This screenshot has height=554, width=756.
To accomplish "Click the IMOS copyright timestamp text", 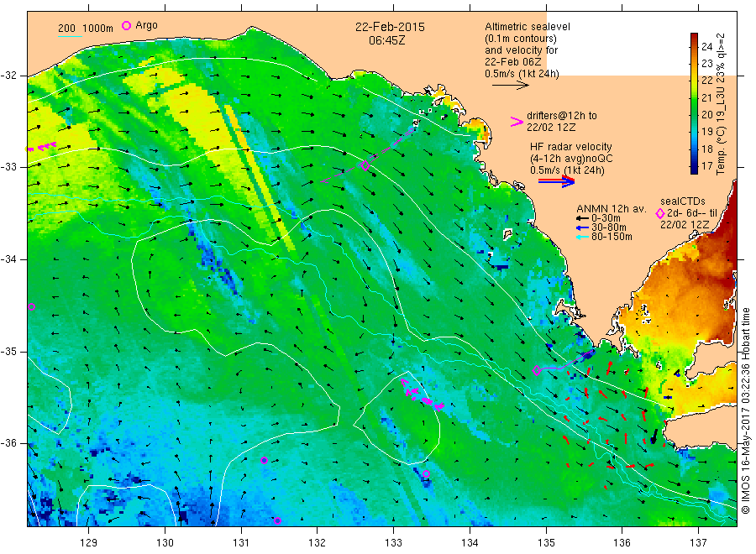I will [746, 410].
